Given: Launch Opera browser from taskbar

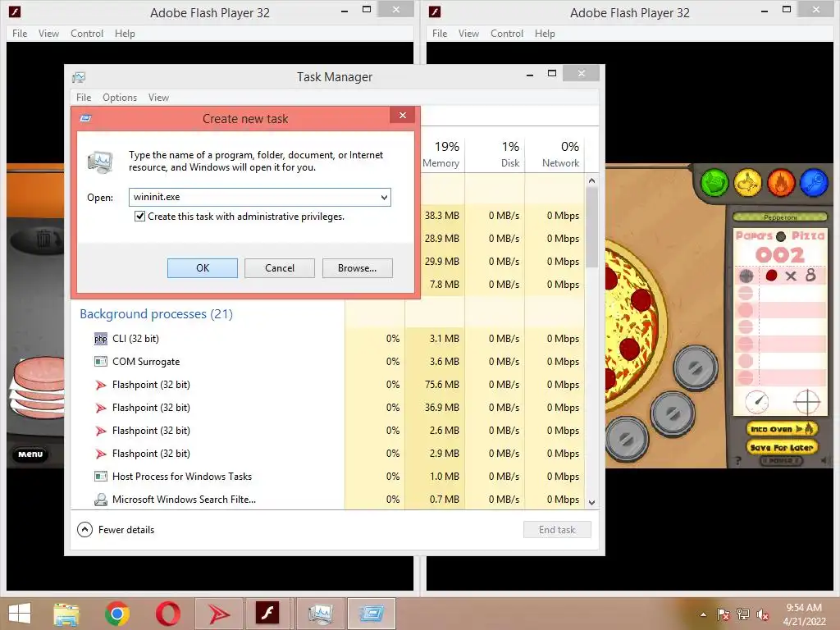Looking at the screenshot, I should tap(167, 614).
